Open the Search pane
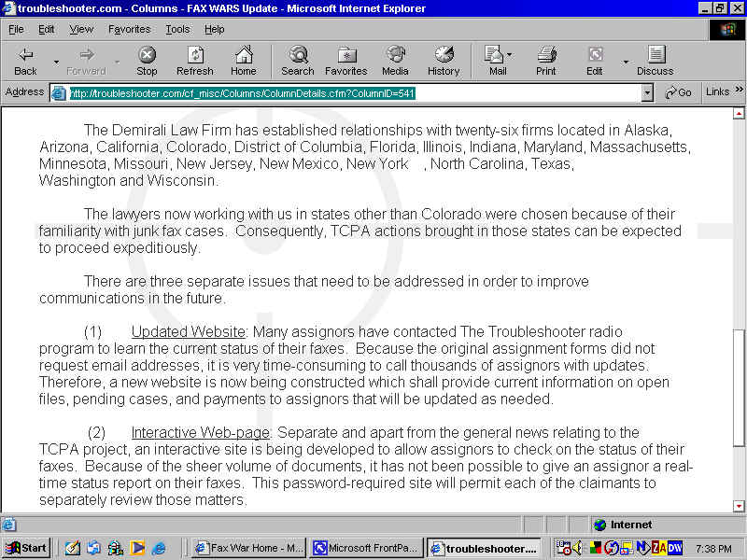747x560 pixels. tap(298, 61)
